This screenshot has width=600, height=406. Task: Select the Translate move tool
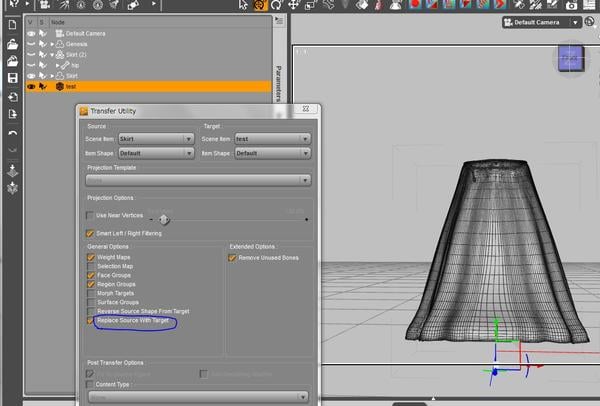pos(294,5)
